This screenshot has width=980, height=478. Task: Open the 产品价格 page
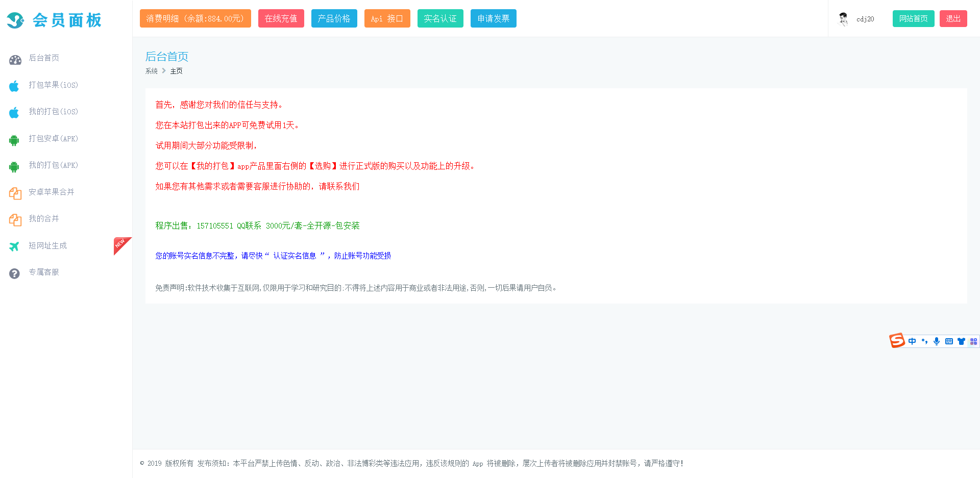[x=334, y=18]
